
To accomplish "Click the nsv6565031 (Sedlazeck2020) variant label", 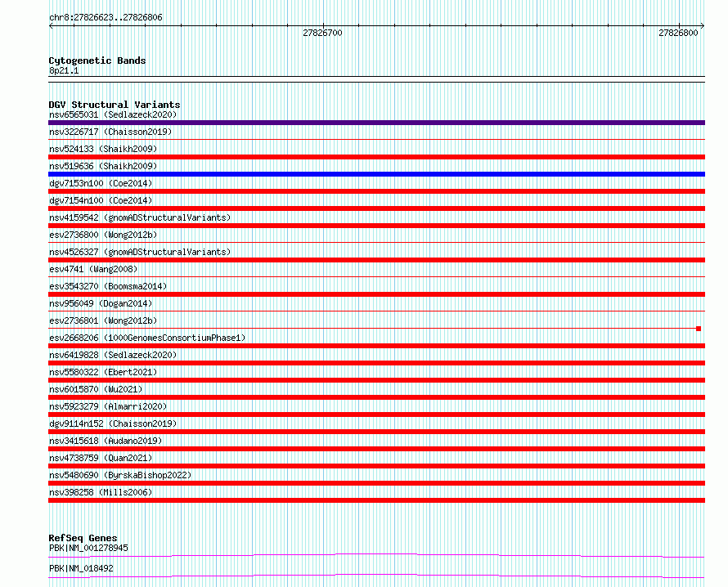I will pyautogui.click(x=113, y=114).
